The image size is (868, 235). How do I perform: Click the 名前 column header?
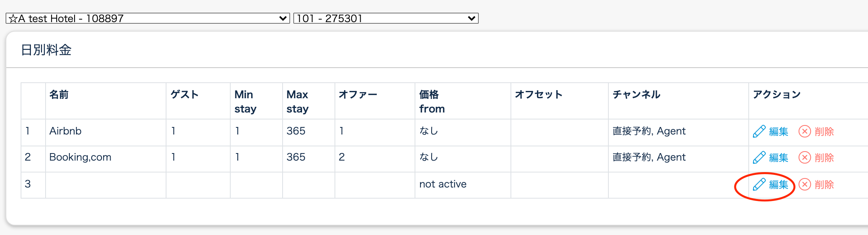59,95
